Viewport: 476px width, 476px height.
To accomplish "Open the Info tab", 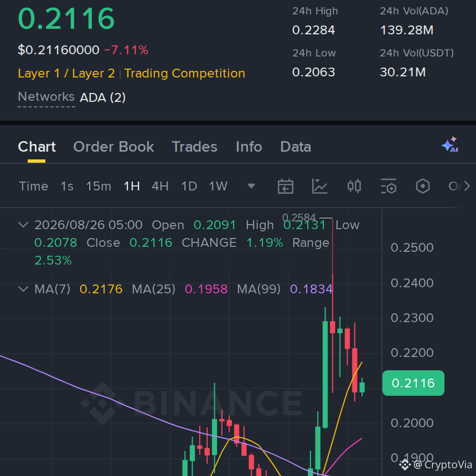I will click(249, 147).
